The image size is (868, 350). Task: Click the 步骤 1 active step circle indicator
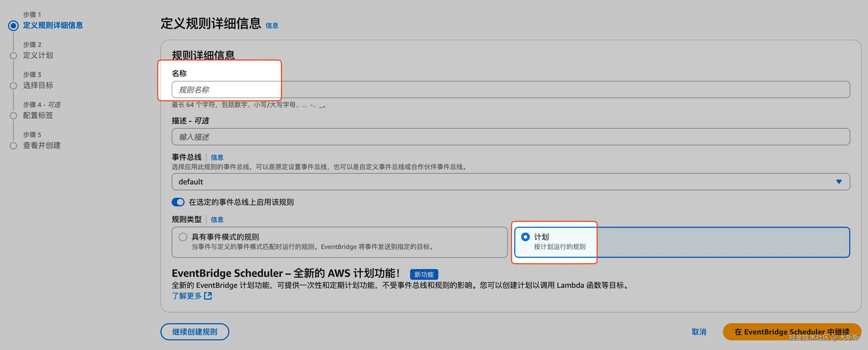13,25
